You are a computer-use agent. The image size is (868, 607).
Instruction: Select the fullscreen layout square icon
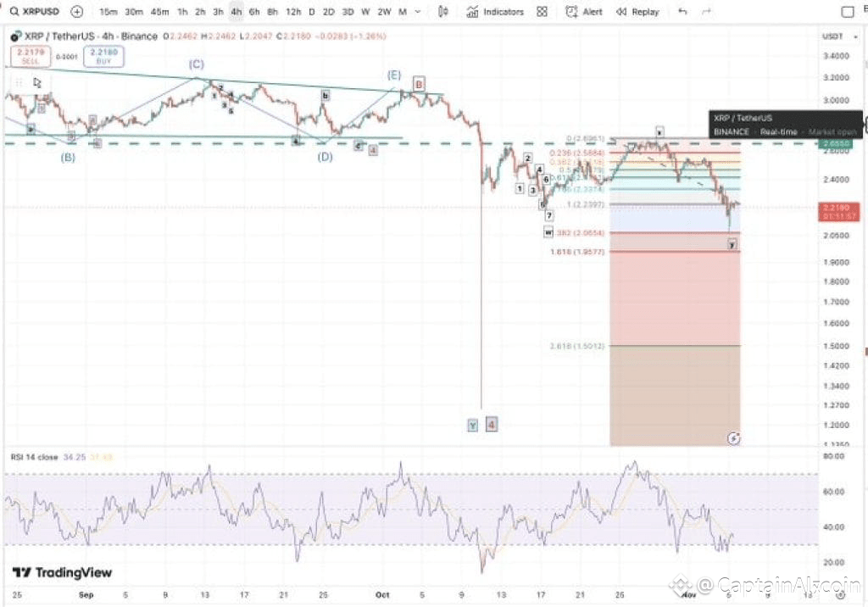point(848,12)
